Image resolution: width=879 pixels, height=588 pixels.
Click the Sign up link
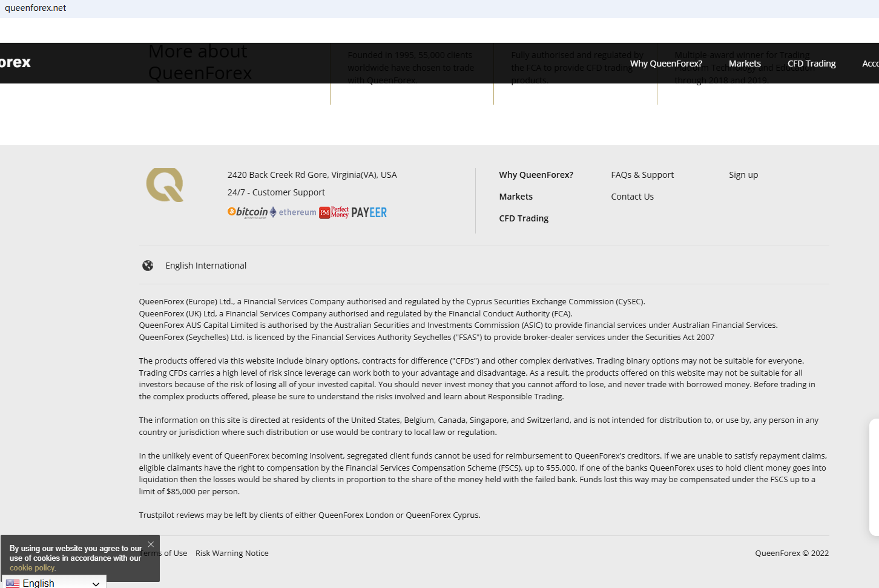(743, 175)
